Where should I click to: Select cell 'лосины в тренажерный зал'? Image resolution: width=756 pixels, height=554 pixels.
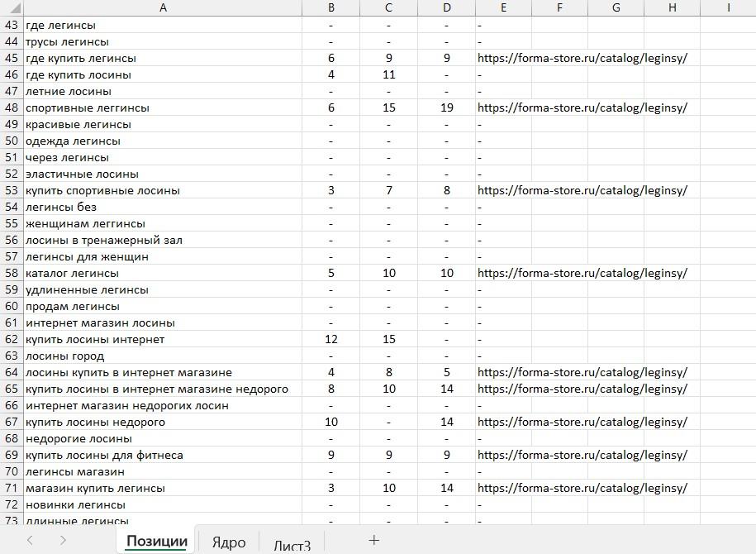coord(163,240)
